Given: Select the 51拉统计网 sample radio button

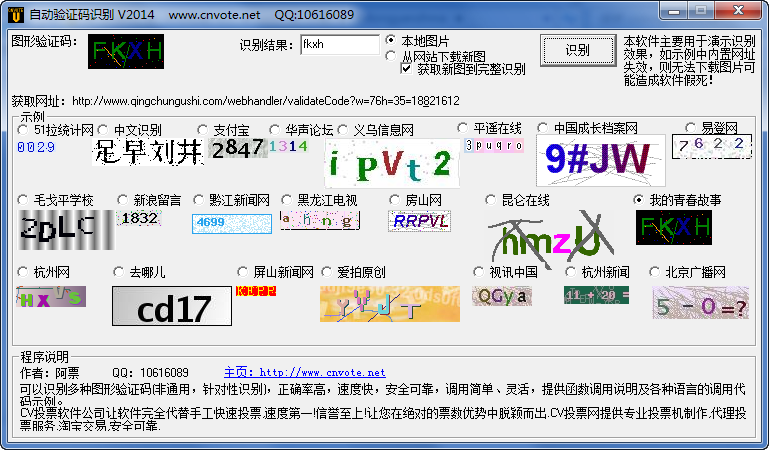Looking at the screenshot, I should coord(24,129).
